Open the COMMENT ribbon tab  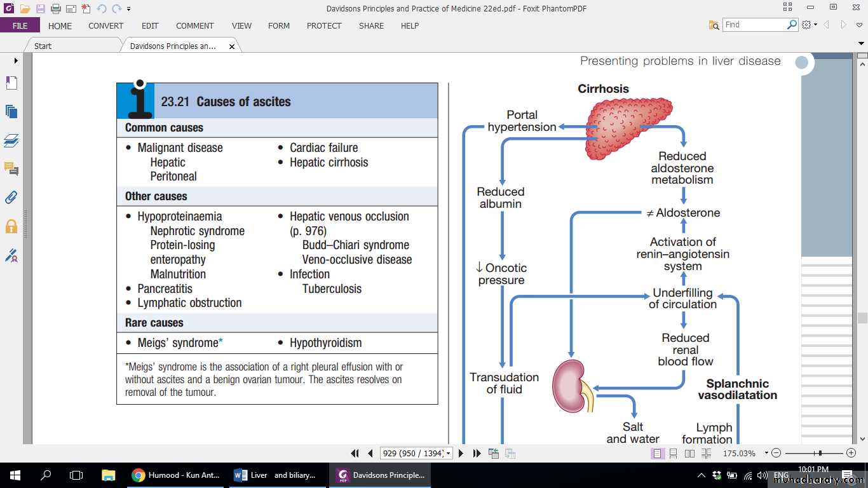click(194, 26)
